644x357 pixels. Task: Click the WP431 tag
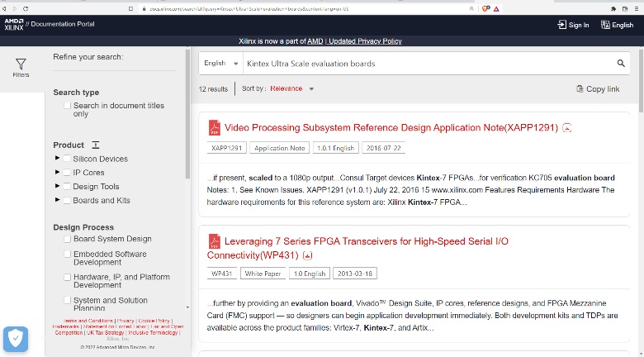point(222,274)
